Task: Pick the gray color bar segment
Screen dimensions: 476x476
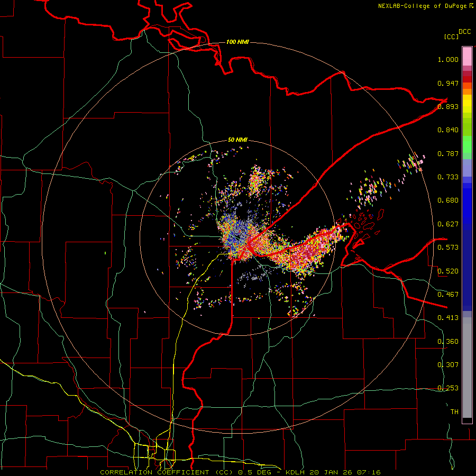Action: [467, 368]
